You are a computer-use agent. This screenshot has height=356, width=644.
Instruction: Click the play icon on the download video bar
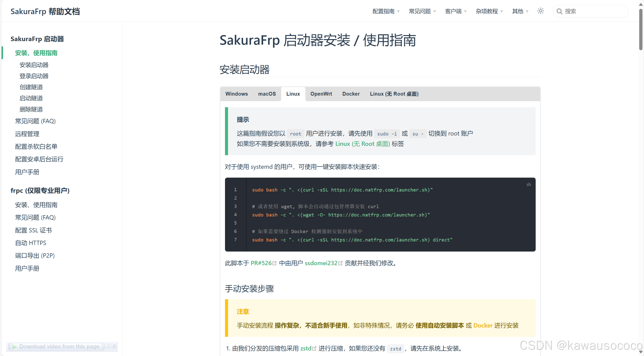(15, 347)
